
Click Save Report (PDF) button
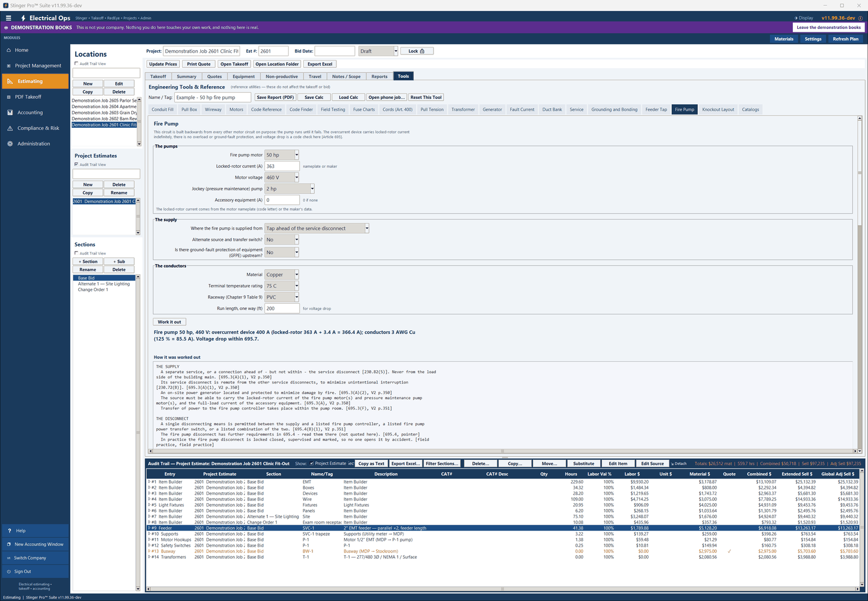click(x=275, y=97)
